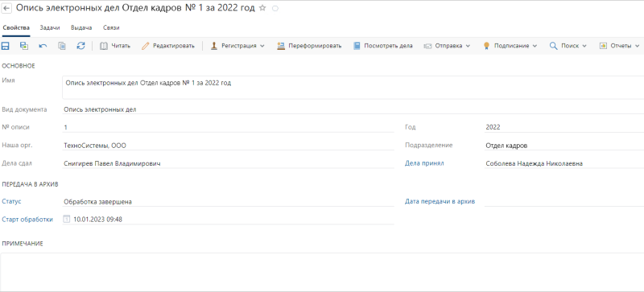This screenshot has width=644, height=292.
Task: Click the back arrow icon
Action: (7, 8)
